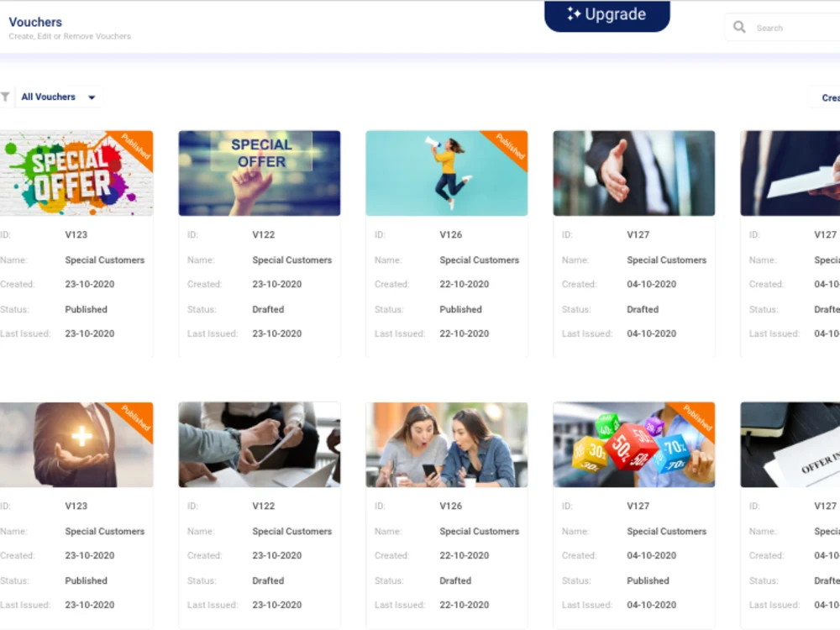Open the colorful discount cubes voucher image
The image size is (840, 630).
pyautogui.click(x=633, y=444)
